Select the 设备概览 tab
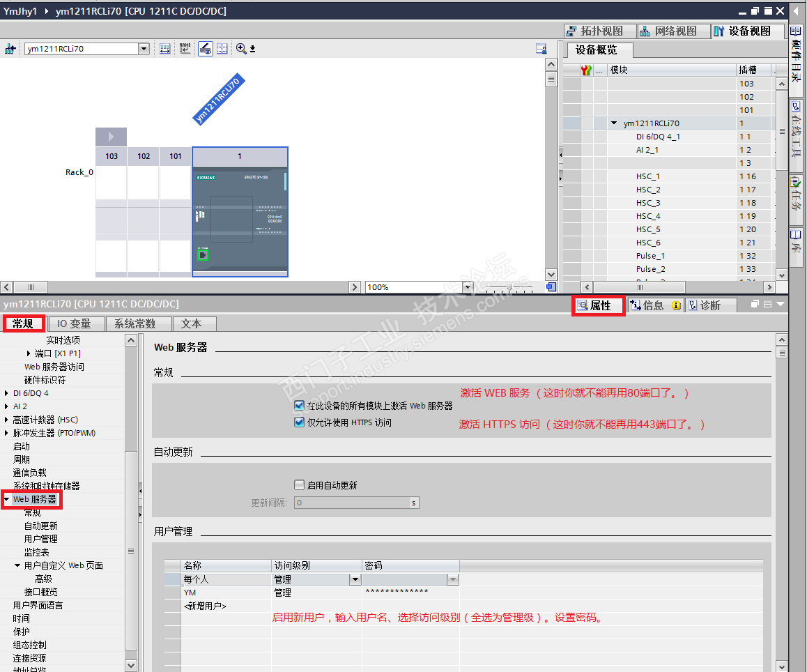The width and height of the screenshot is (807, 672). [599, 50]
